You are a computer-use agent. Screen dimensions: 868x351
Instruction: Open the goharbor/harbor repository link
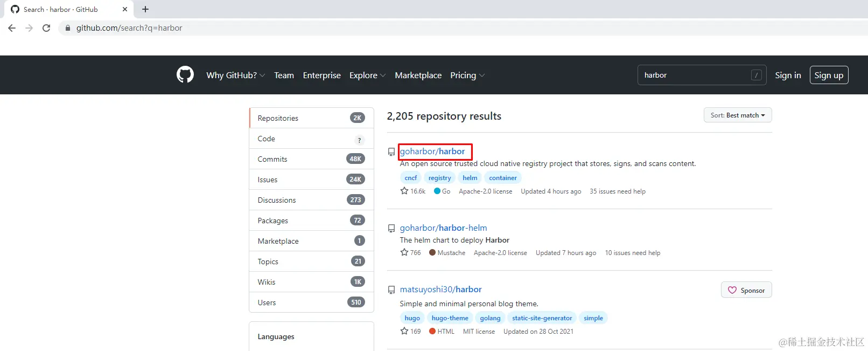(432, 152)
